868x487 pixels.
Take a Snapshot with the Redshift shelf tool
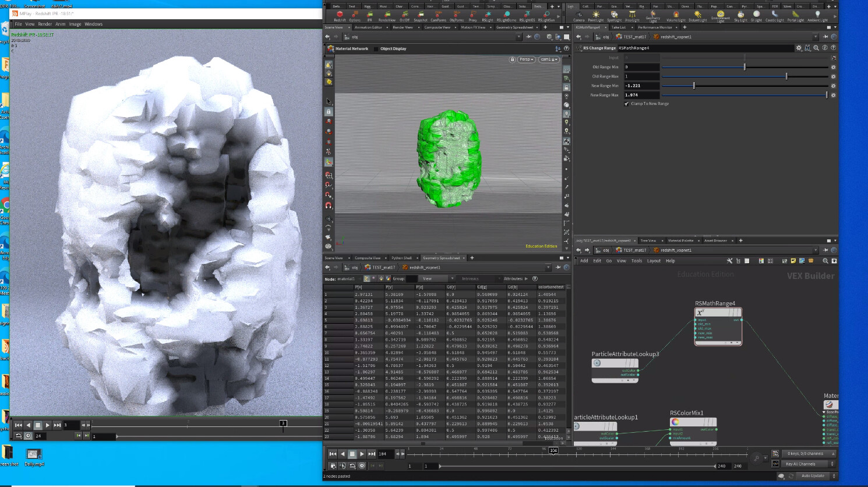pyautogui.click(x=421, y=15)
